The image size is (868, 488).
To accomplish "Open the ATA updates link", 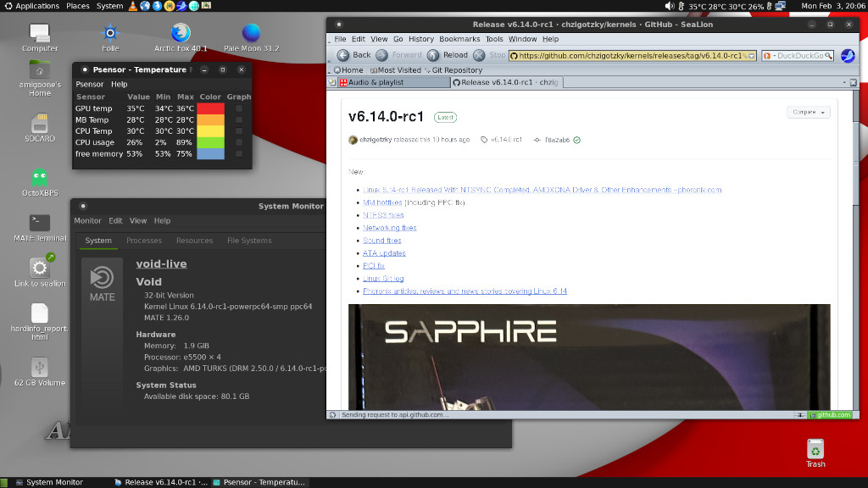I will tap(384, 253).
